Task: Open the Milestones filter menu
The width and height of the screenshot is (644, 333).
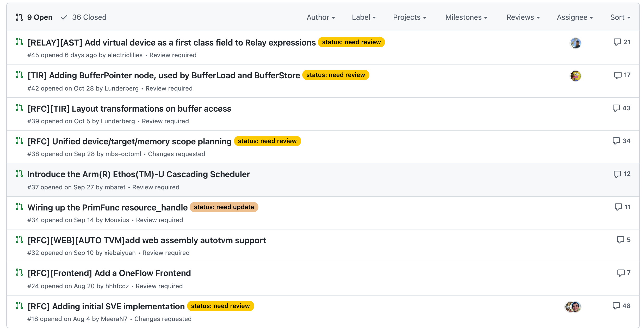Action: click(x=466, y=17)
